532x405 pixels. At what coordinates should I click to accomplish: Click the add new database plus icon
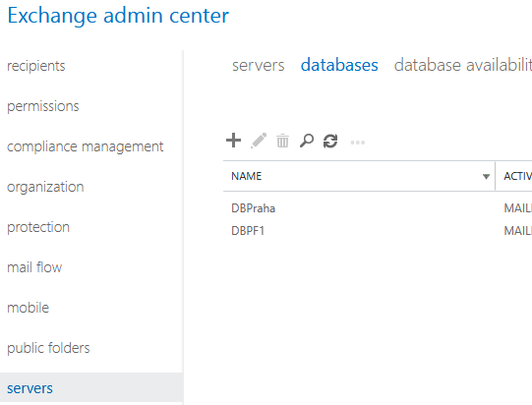click(233, 141)
